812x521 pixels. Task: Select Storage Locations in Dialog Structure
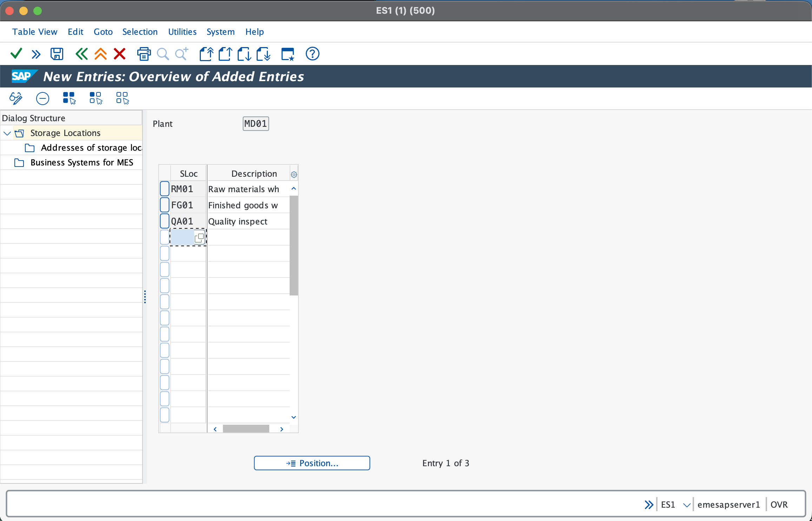65,133
